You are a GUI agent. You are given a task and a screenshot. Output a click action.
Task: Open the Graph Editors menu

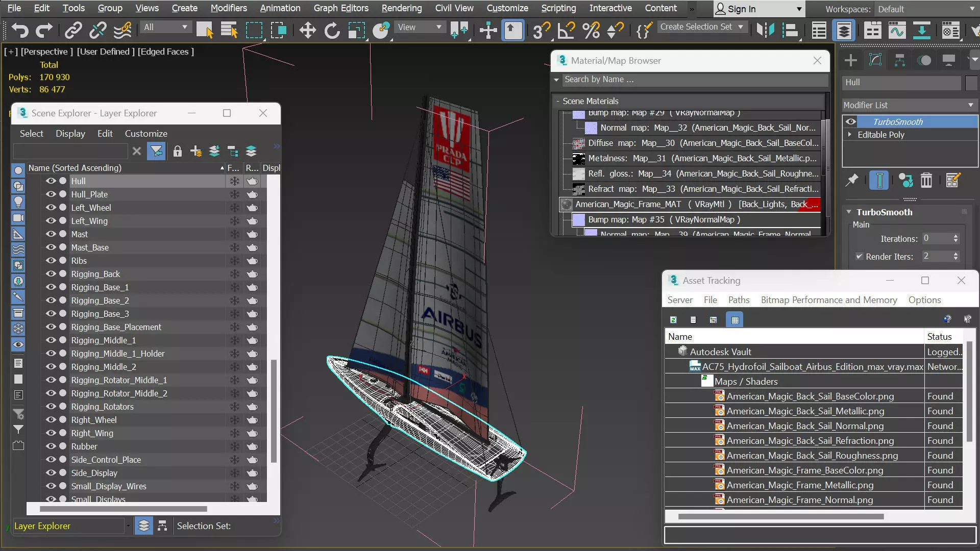[x=341, y=8]
